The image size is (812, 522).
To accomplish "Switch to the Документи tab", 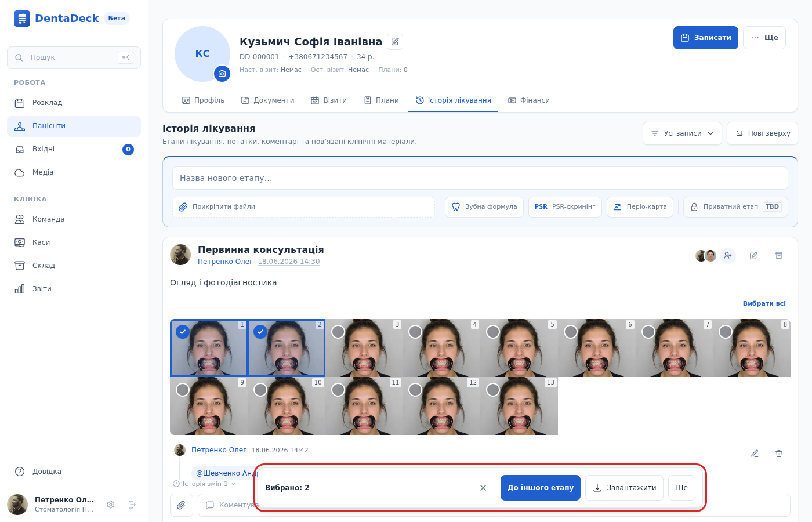I will pos(267,100).
